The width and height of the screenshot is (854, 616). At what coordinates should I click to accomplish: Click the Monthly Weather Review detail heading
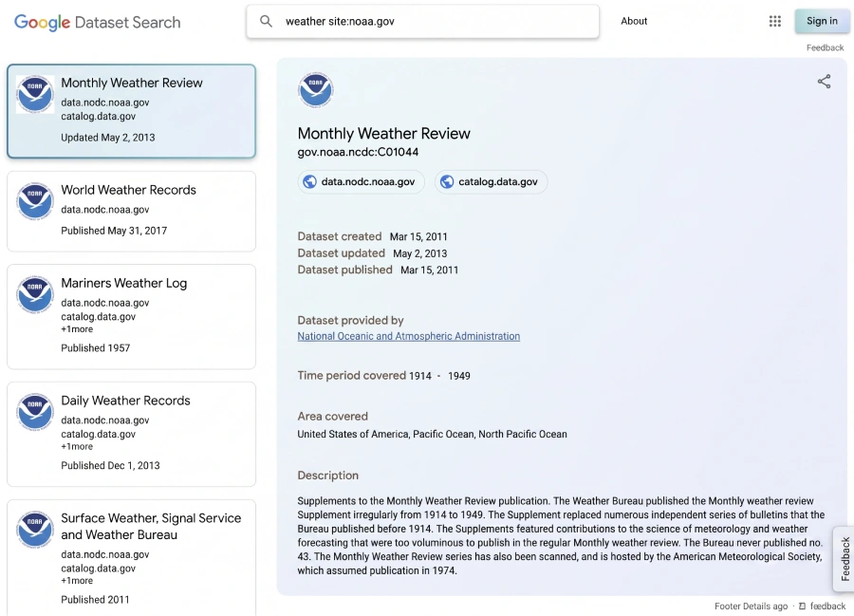coord(384,134)
